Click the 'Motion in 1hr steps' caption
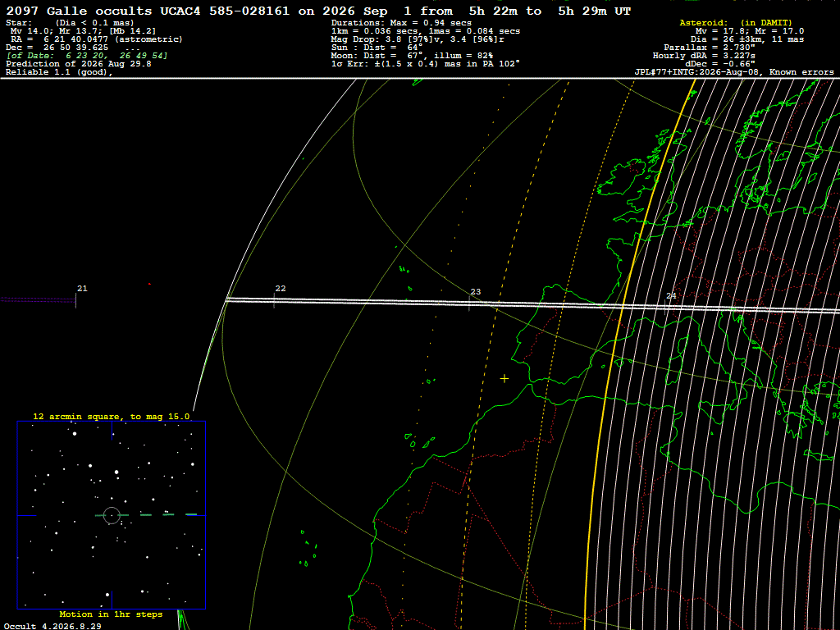The image size is (840, 630). pos(111,614)
